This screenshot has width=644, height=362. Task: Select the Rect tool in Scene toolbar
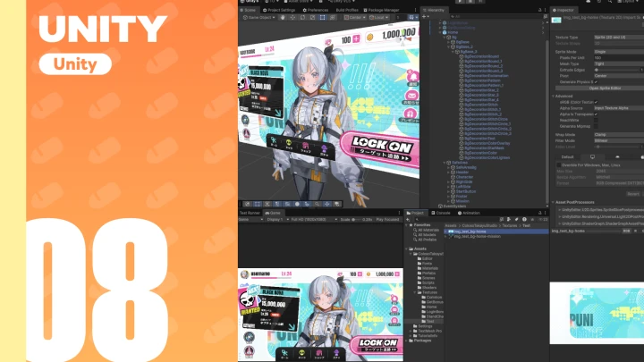point(322,18)
